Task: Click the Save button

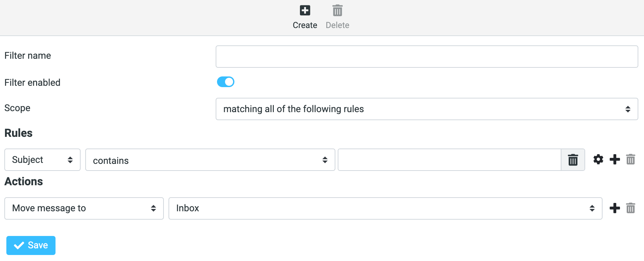Action: click(x=31, y=245)
